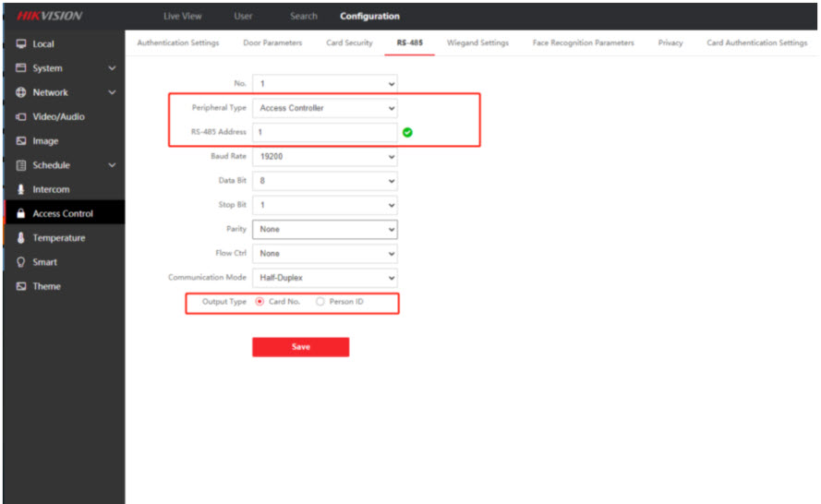This screenshot has width=821, height=504.
Task: Switch to the Wiegand Settings tab
Action: click(477, 43)
